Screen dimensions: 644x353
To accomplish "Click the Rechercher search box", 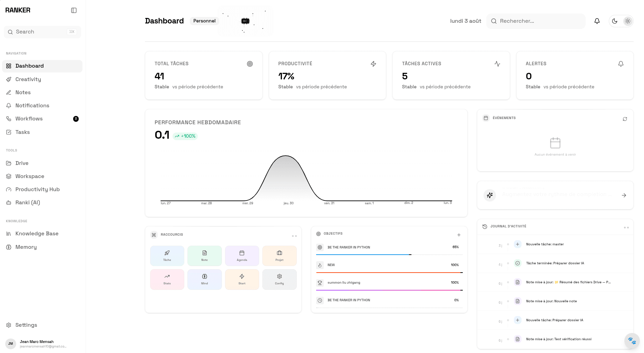I will [536, 21].
